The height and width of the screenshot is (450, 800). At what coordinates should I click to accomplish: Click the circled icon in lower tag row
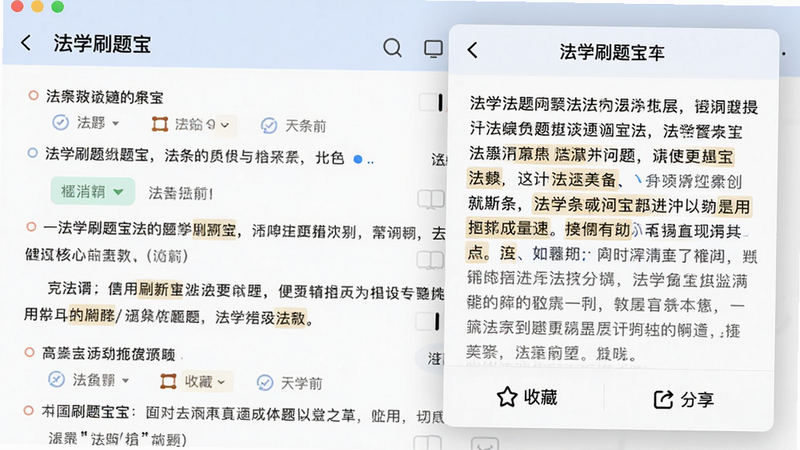click(56, 380)
